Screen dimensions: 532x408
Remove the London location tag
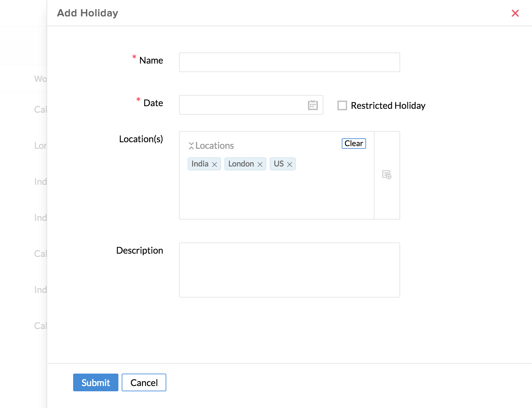point(260,165)
